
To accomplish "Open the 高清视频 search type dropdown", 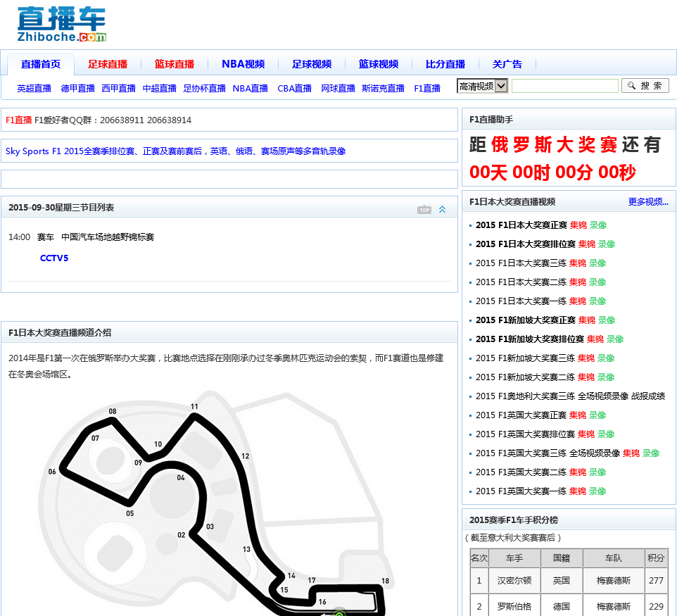I will (x=482, y=86).
